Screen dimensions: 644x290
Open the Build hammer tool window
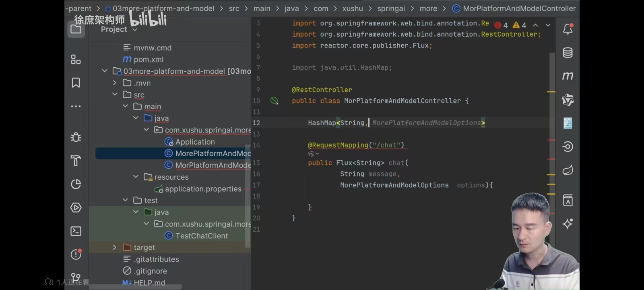tap(76, 161)
